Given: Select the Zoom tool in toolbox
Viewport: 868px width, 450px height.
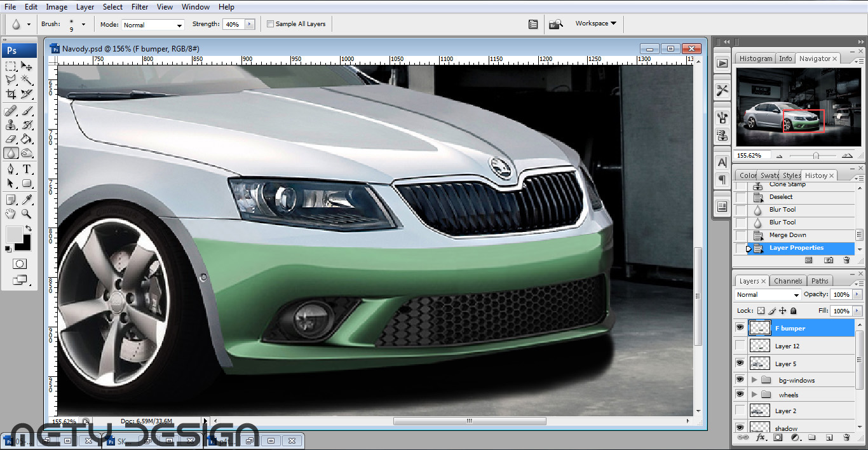Looking at the screenshot, I should [27, 214].
